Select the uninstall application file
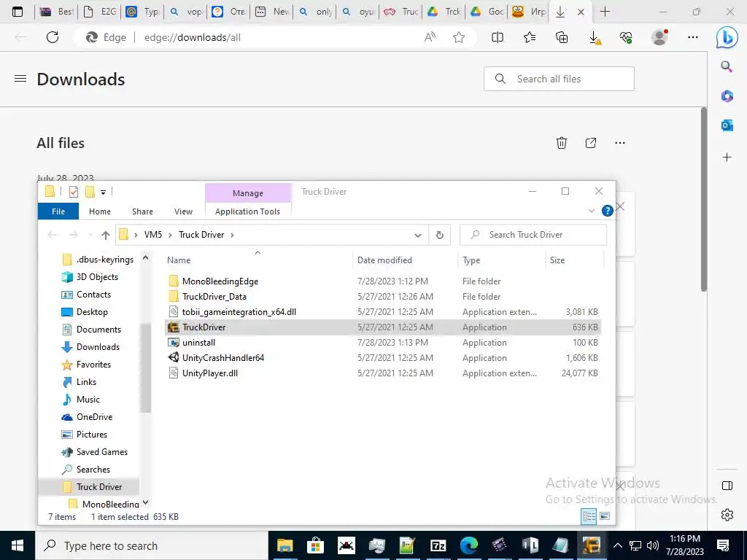The image size is (747, 560). tap(198, 343)
